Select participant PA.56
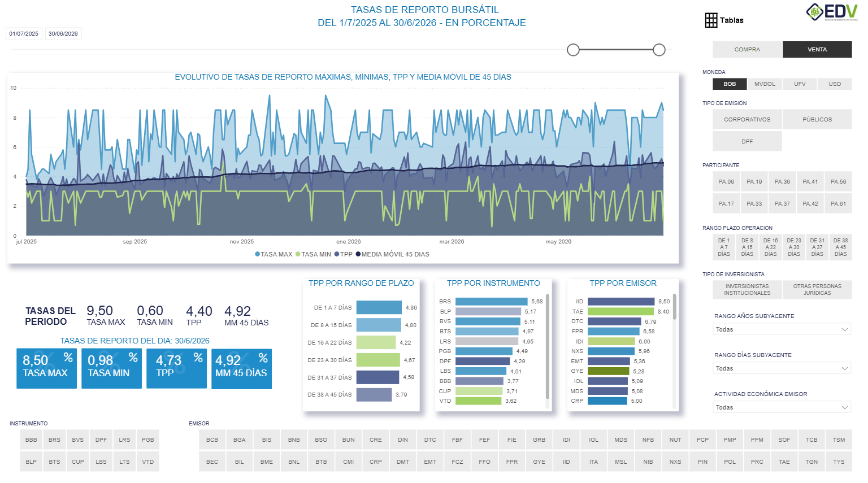Viewport: 868px width, 483px height. click(839, 182)
